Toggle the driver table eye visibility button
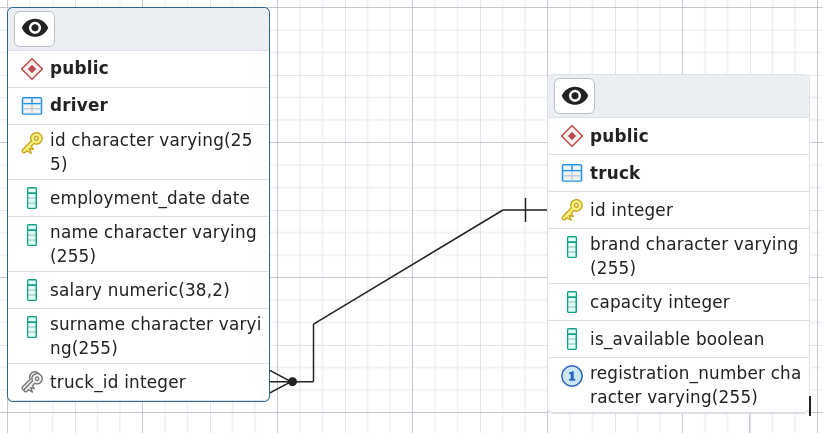This screenshot has width=823, height=433. 35,29
